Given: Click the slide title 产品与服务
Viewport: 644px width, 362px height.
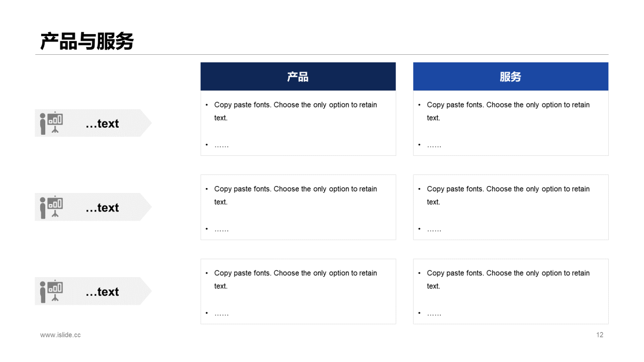Looking at the screenshot, I should pos(87,41).
